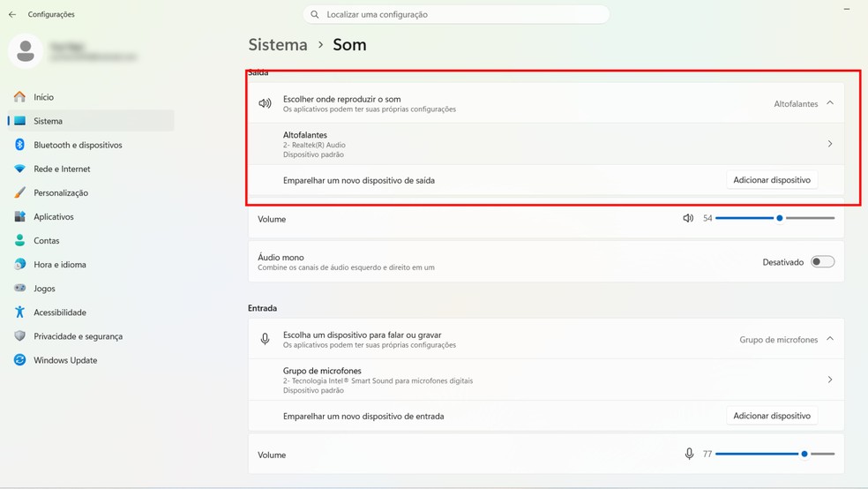
Task: Open Jogos settings
Action: [x=92, y=288]
